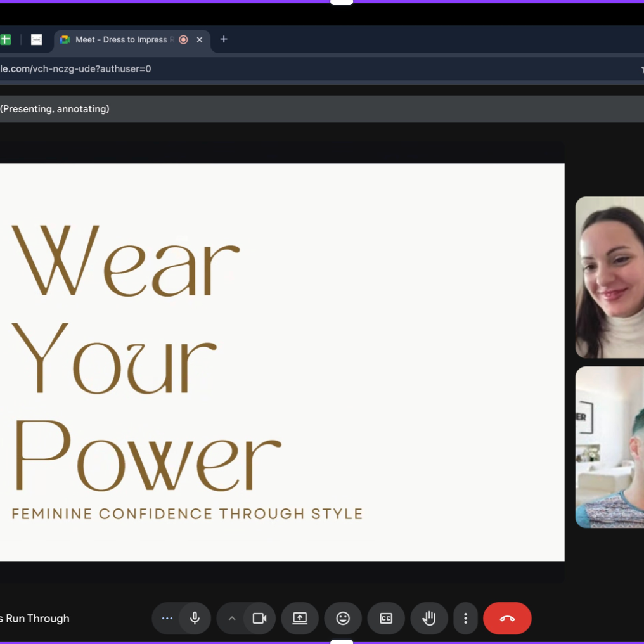The width and height of the screenshot is (644, 644).
Task: Expand audio settings beside the microphone
Action: (167, 618)
